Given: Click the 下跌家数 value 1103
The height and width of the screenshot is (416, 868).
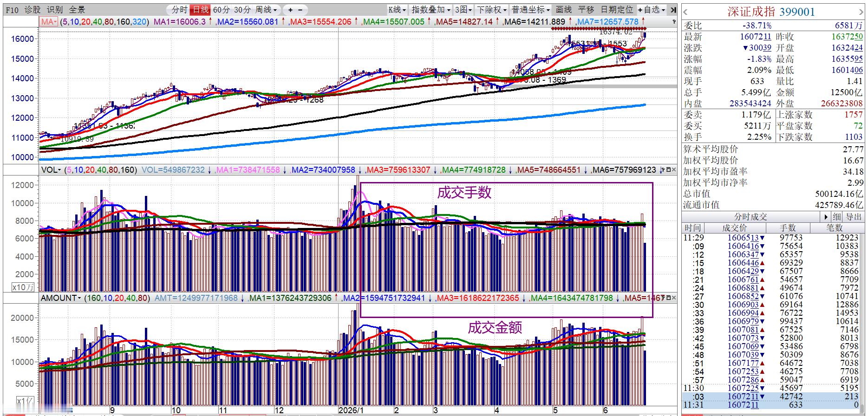Looking at the screenshot, I should [x=854, y=137].
